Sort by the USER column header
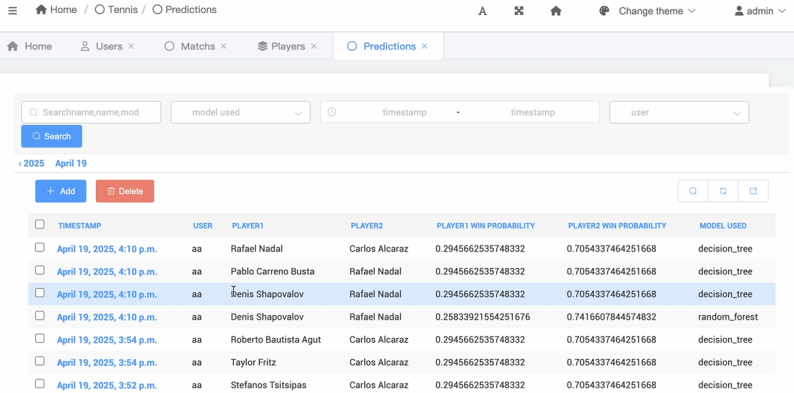794x393 pixels. pos(203,225)
